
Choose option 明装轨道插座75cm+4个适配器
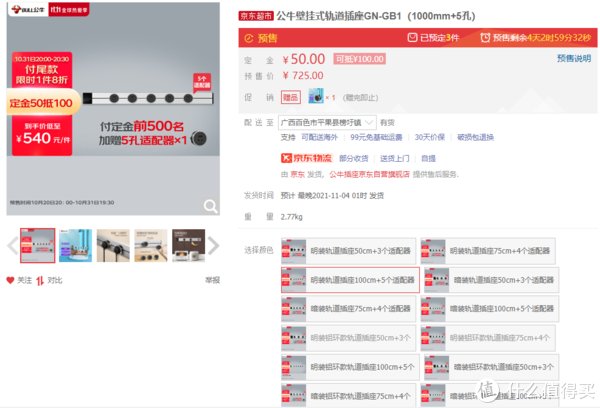click(x=488, y=251)
